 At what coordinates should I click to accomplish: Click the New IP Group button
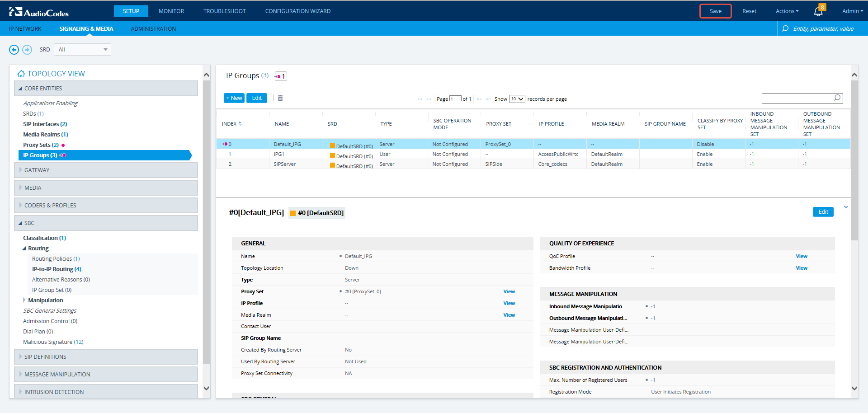click(x=234, y=98)
